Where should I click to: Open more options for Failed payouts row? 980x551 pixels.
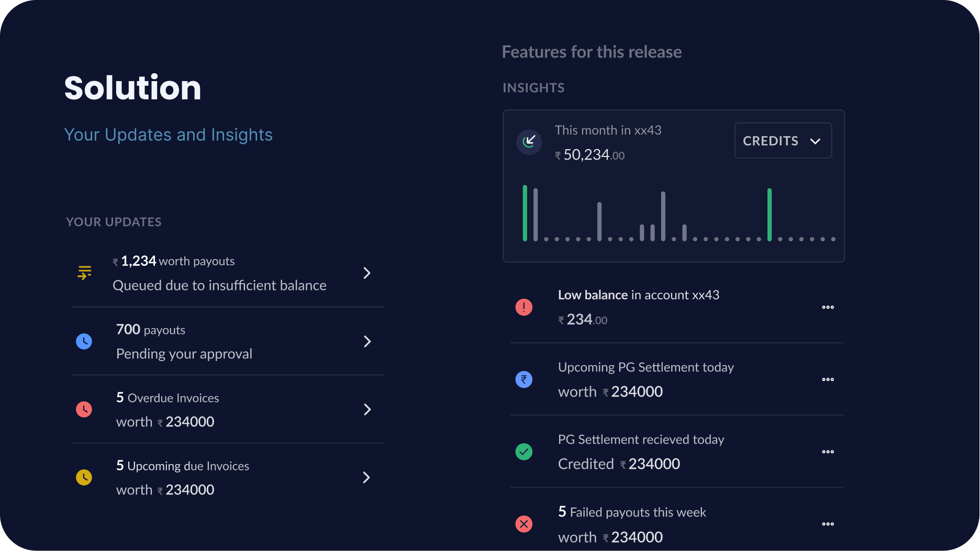tap(828, 524)
